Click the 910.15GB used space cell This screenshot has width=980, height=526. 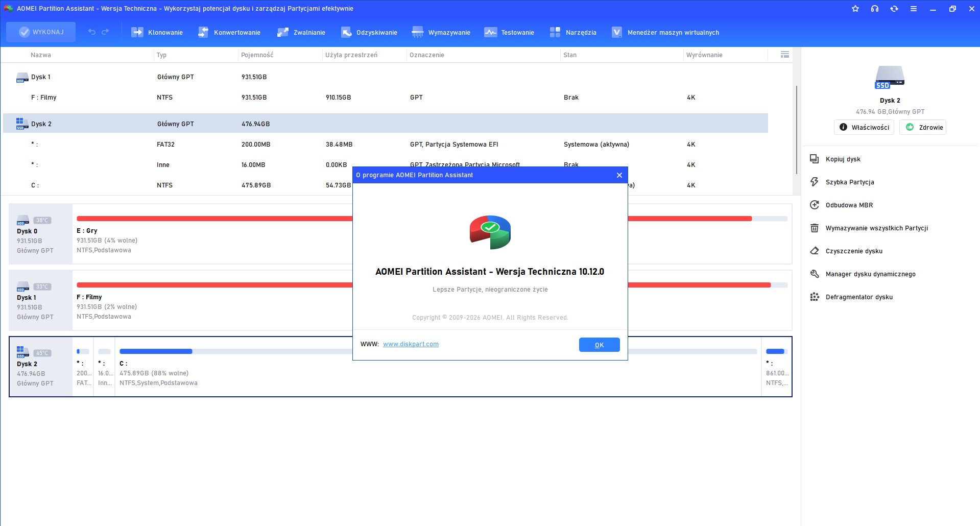338,98
